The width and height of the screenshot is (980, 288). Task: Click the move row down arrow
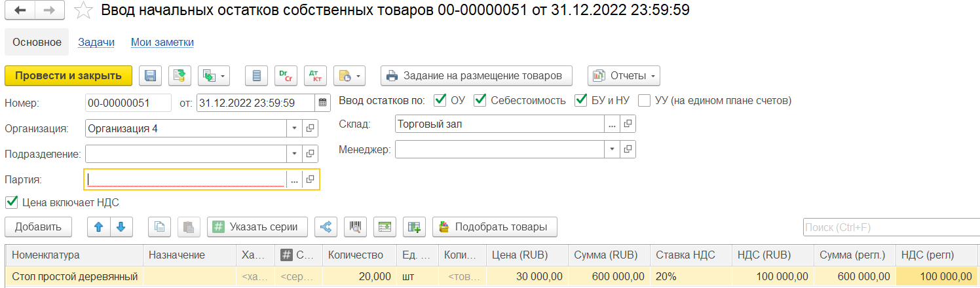[121, 227]
